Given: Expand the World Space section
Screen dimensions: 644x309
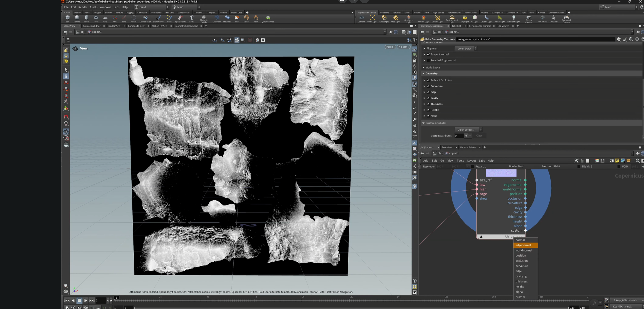Looking at the screenshot, I should coord(423,68).
